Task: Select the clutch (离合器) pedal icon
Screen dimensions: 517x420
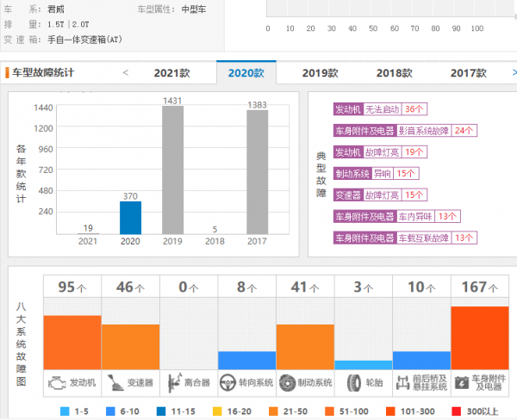Action: (x=173, y=381)
